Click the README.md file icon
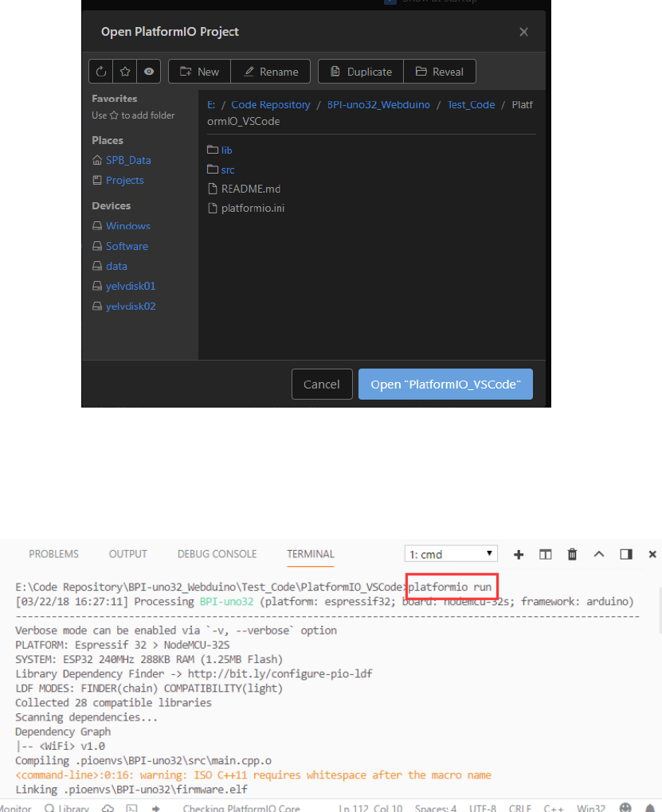 click(x=212, y=189)
